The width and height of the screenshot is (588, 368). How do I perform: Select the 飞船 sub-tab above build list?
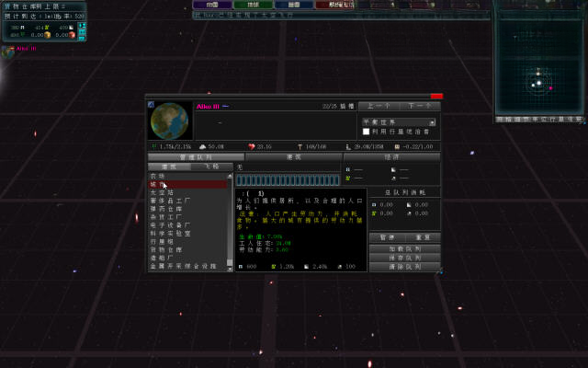pos(211,167)
